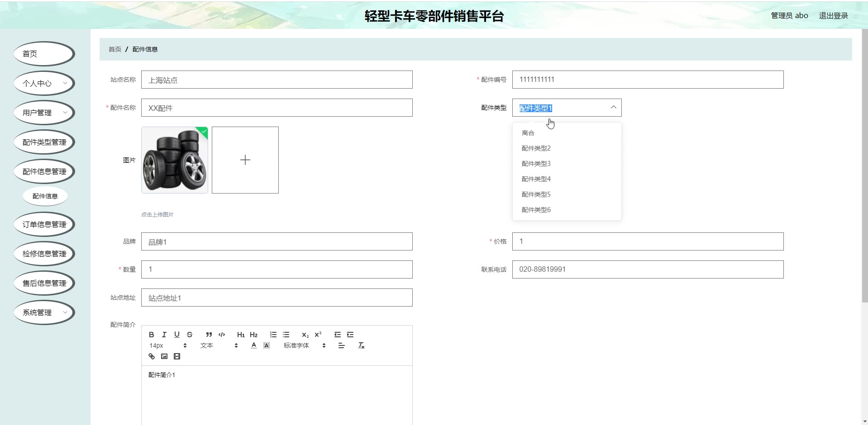Image resolution: width=868 pixels, height=425 pixels.
Task: Apply superscript formatting
Action: tap(318, 335)
